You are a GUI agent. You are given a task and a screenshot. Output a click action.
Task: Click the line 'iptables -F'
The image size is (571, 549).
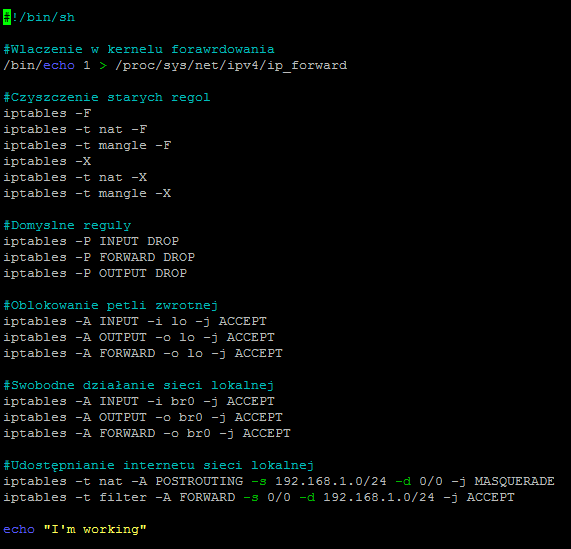(x=47, y=113)
